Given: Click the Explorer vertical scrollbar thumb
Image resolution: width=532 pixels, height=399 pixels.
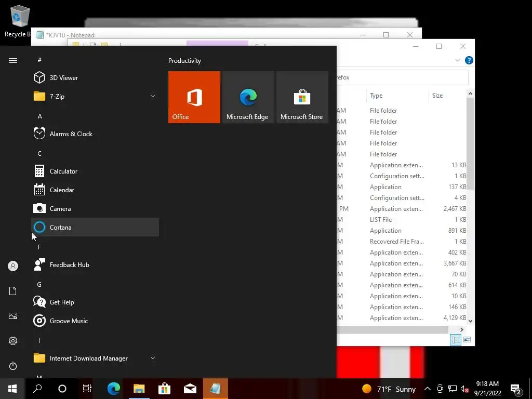Looking at the screenshot, I should tap(470, 143).
